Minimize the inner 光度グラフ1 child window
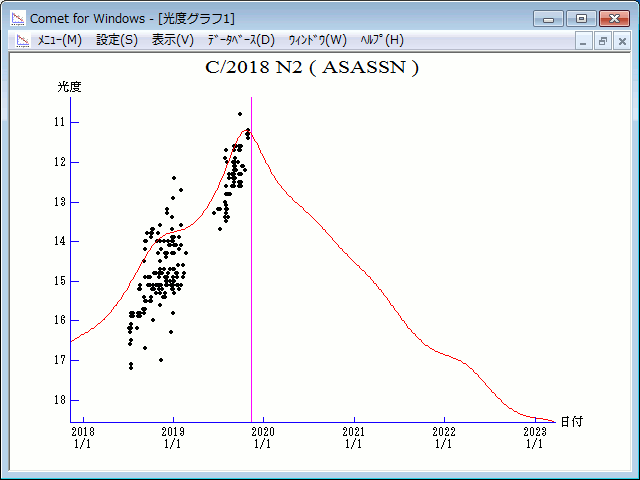 tap(585, 41)
